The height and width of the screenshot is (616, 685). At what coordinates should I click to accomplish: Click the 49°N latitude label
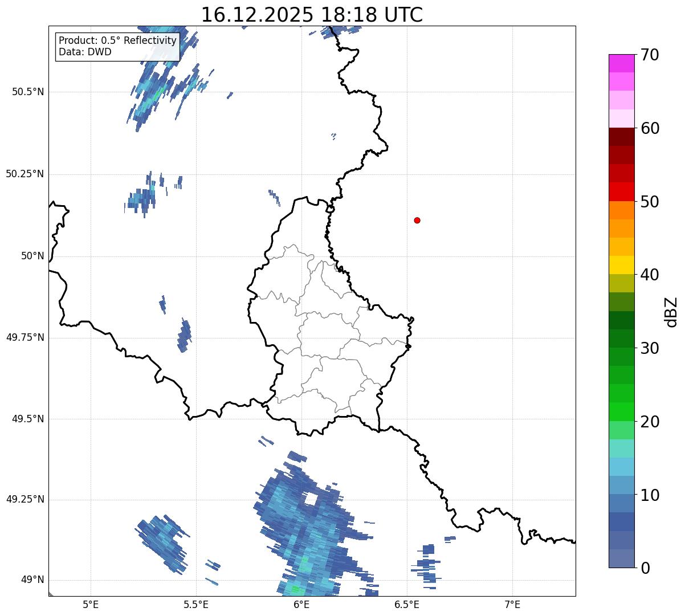[x=32, y=580]
